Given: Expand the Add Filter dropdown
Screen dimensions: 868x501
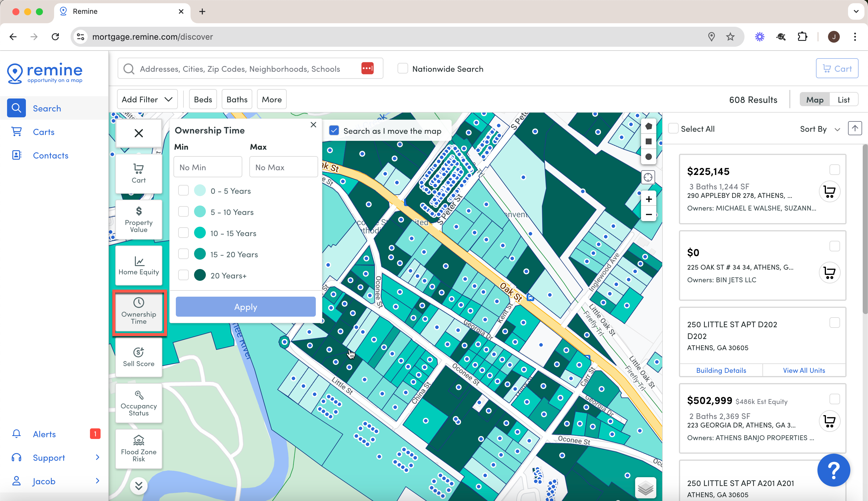Looking at the screenshot, I should tap(147, 99).
